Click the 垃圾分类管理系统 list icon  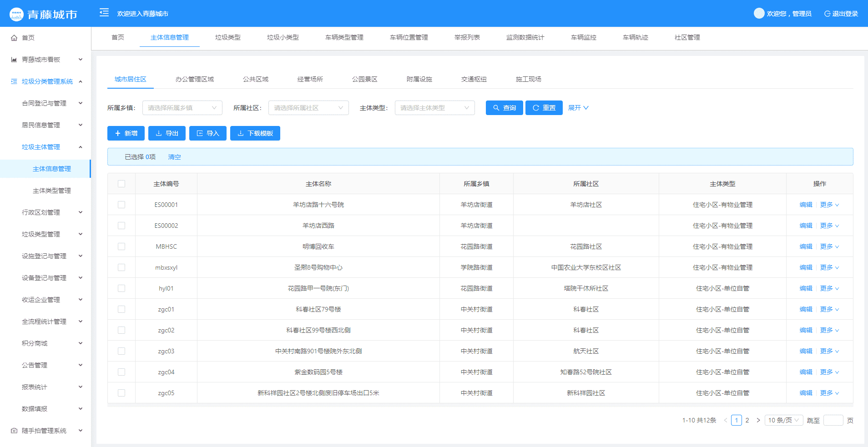14,81
